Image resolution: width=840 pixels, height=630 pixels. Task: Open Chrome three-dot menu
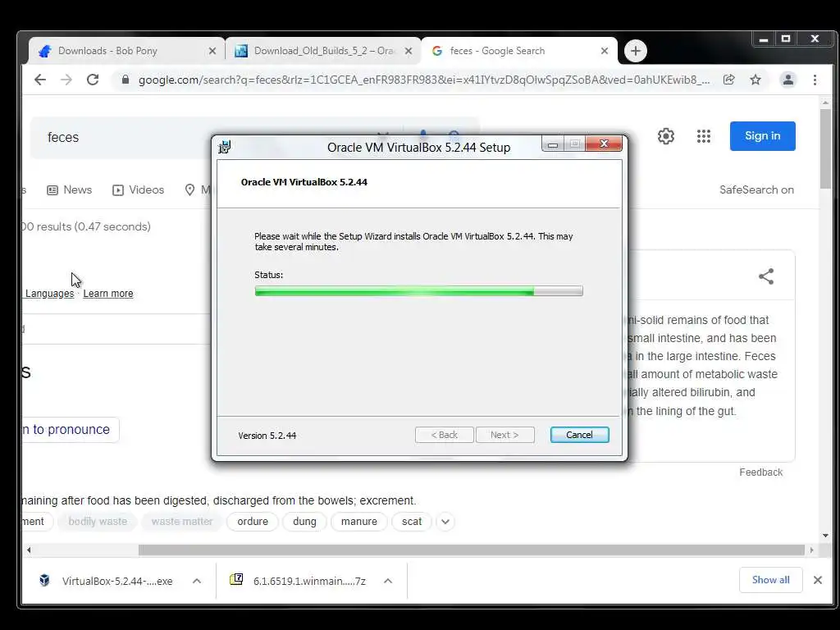(815, 80)
